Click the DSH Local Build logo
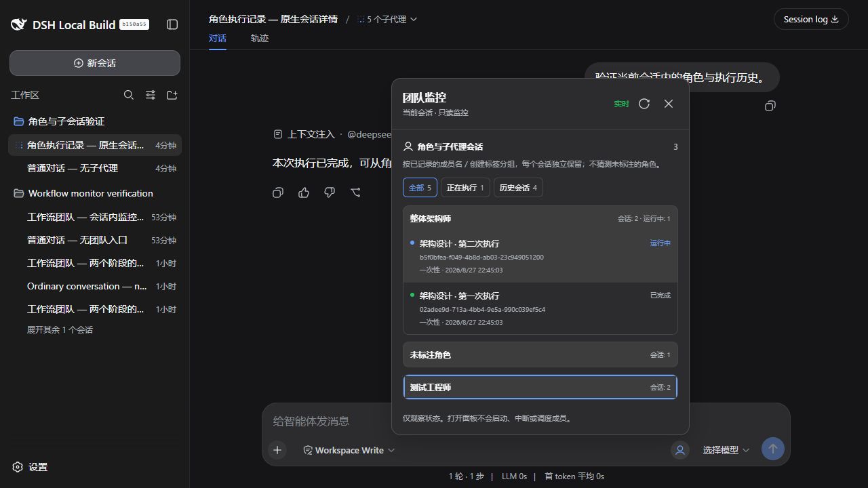This screenshot has height=488, width=868. coord(18,24)
